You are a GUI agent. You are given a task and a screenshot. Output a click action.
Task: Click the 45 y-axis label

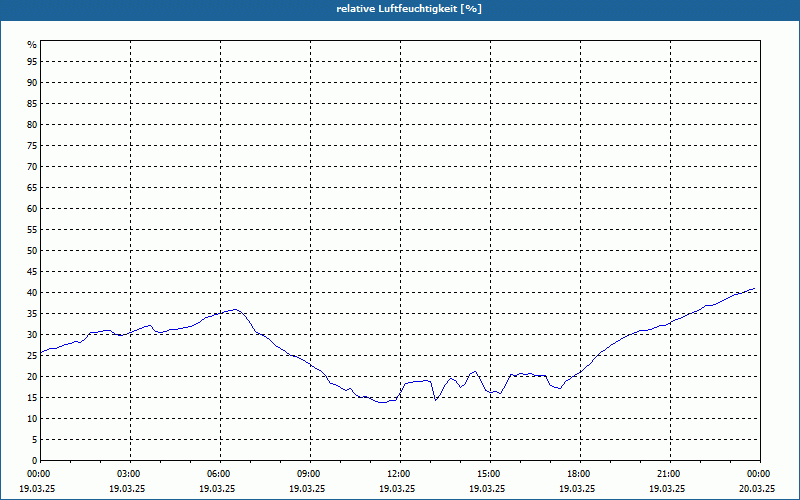[x=32, y=271]
